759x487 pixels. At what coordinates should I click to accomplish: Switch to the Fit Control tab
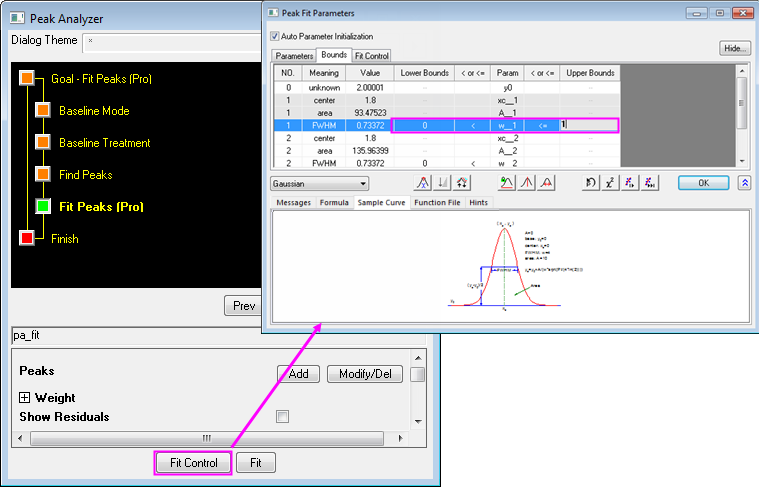pyautogui.click(x=371, y=56)
